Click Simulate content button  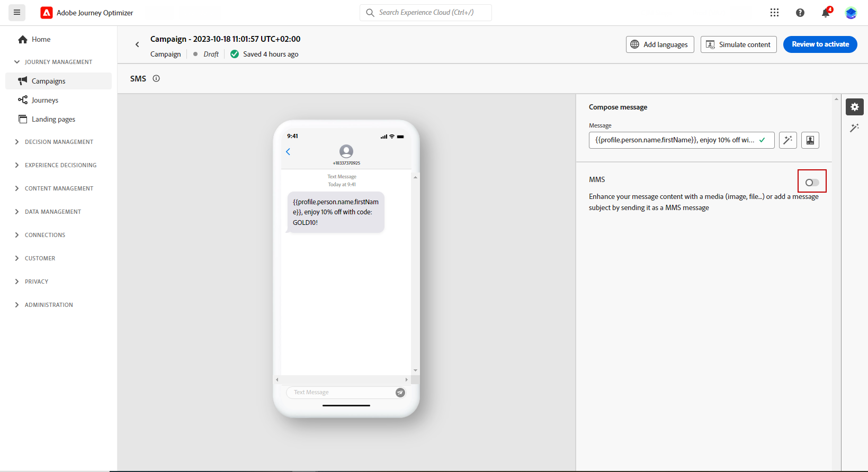[x=739, y=44]
